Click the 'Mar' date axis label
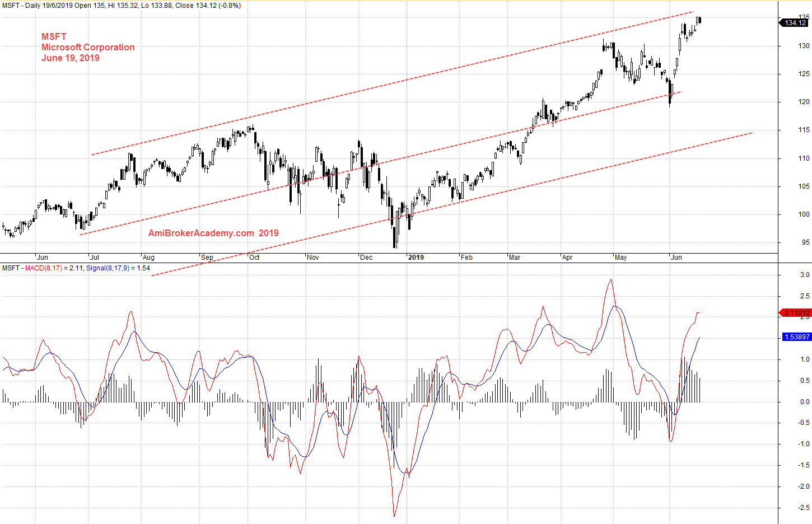Image resolution: width=812 pixels, height=524 pixels. tap(515, 258)
